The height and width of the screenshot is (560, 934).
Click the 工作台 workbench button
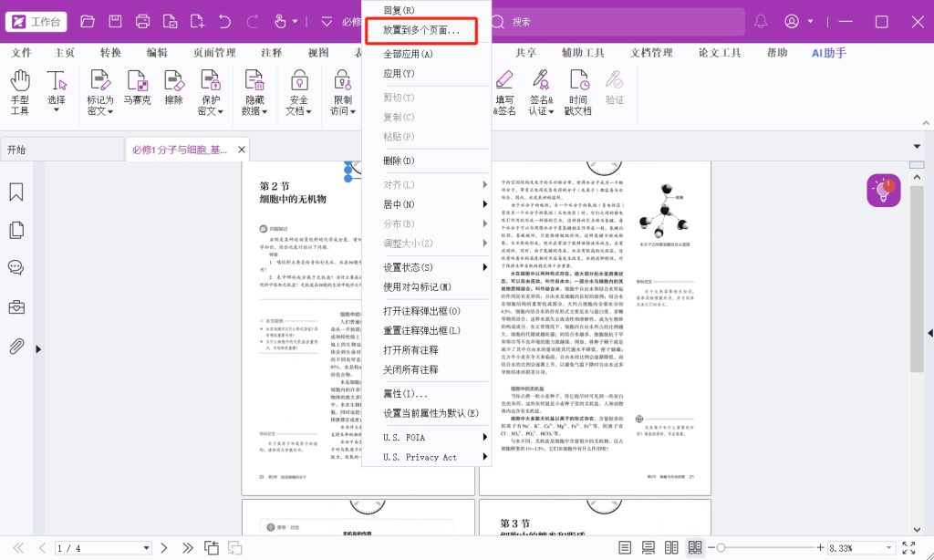36,21
